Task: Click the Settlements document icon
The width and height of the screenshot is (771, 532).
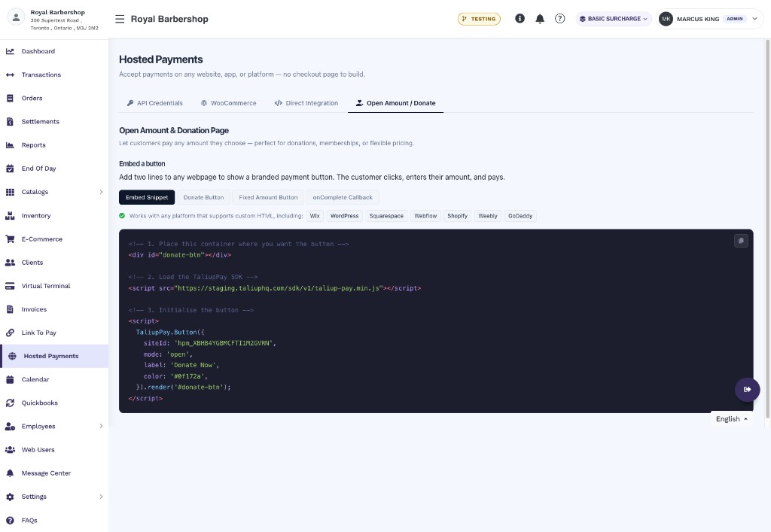Action: (10, 121)
